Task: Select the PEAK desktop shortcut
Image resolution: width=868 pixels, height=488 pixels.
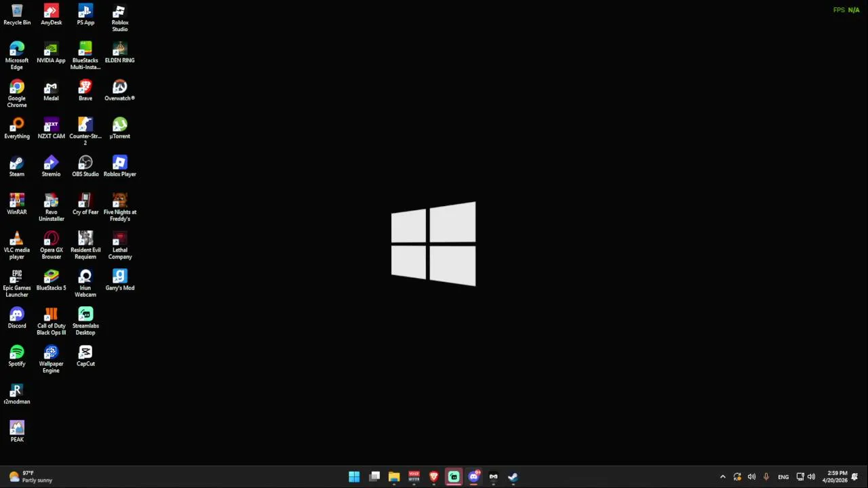Action: click(17, 432)
